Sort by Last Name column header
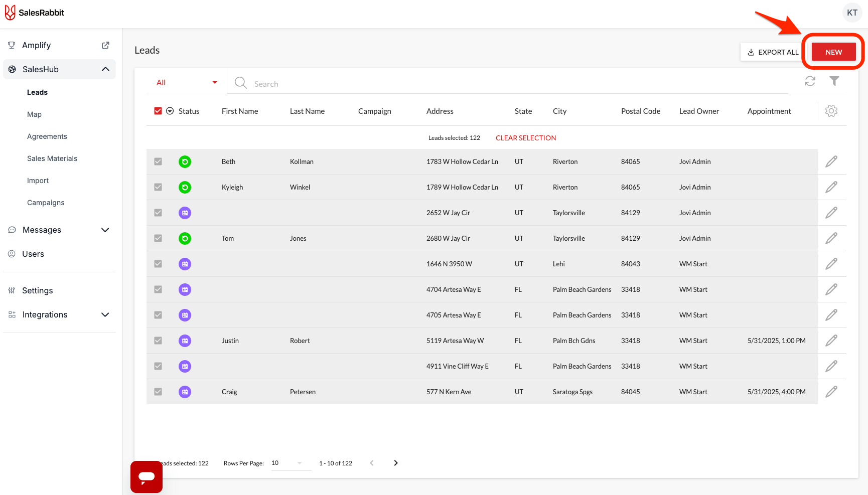The height and width of the screenshot is (495, 868). click(x=307, y=111)
